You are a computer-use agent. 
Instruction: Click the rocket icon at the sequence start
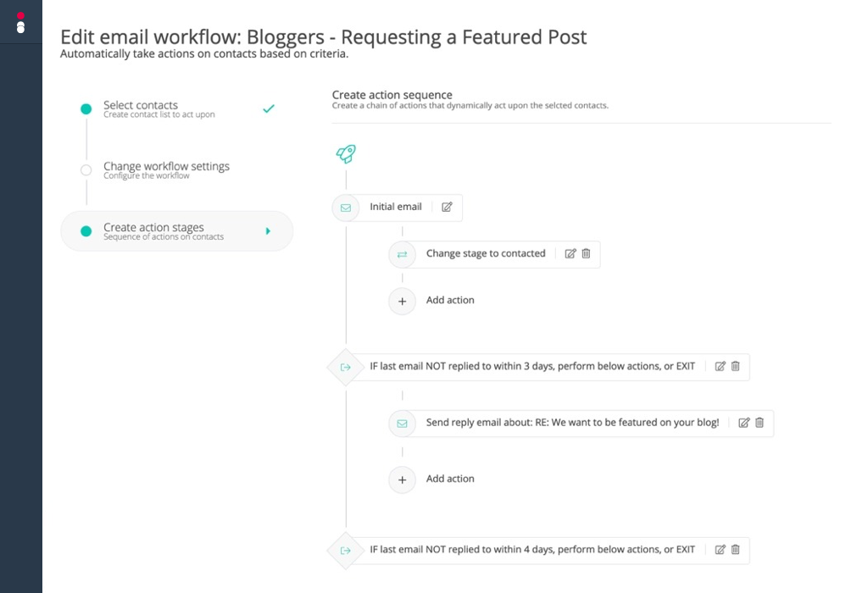coord(346,153)
